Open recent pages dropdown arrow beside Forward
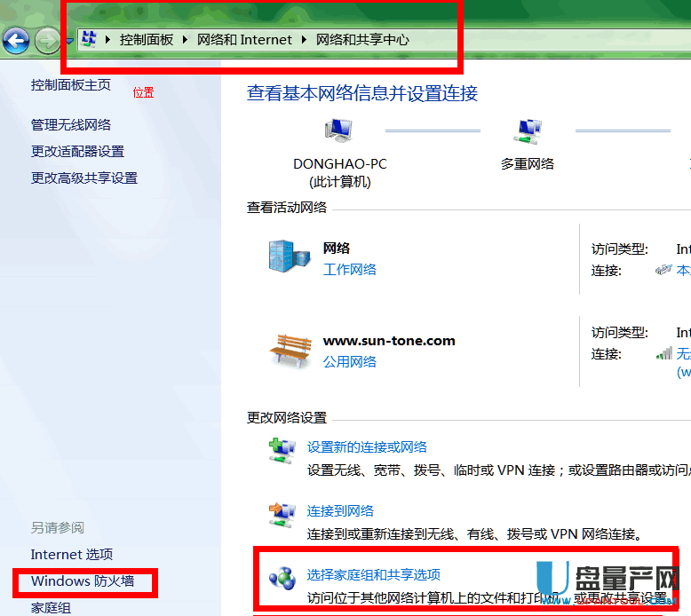Viewport: 691px width, 616px height. click(x=68, y=41)
